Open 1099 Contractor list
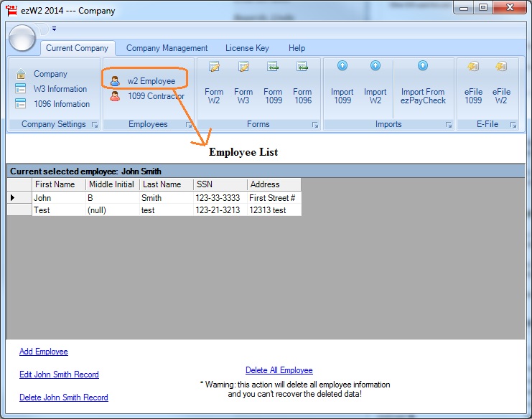 [x=155, y=96]
